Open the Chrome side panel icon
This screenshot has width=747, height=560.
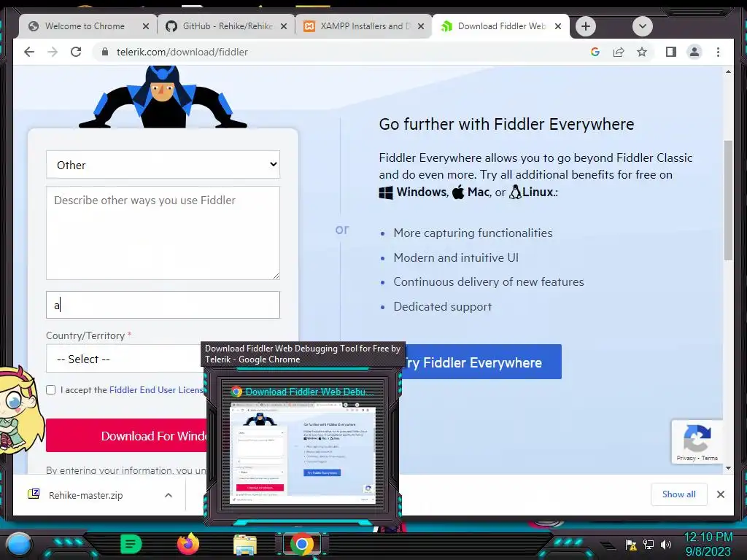tap(671, 52)
